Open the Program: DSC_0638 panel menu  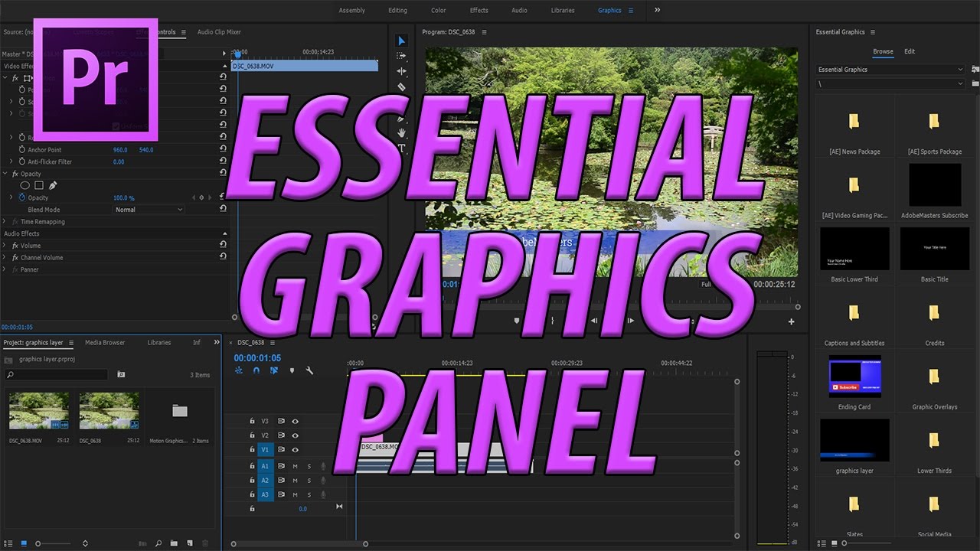[x=484, y=32]
